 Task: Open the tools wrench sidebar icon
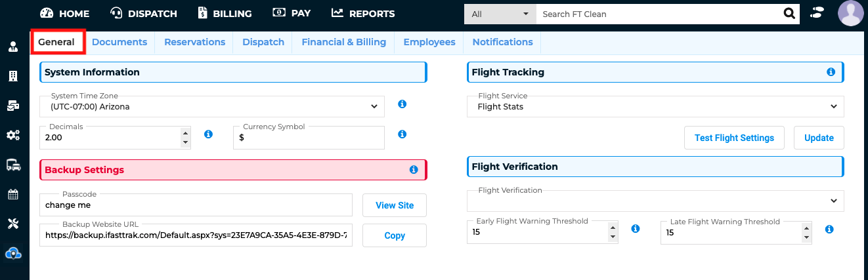[13, 224]
